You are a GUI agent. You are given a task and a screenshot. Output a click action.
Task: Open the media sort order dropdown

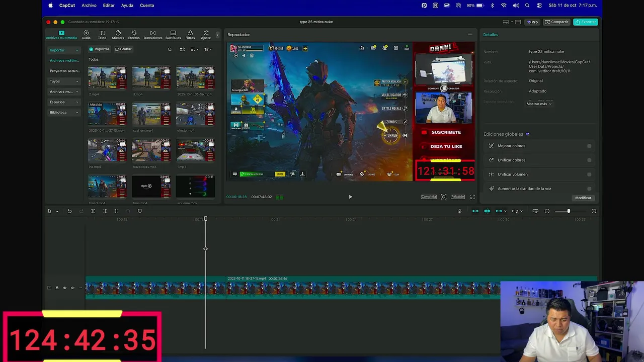point(194,49)
